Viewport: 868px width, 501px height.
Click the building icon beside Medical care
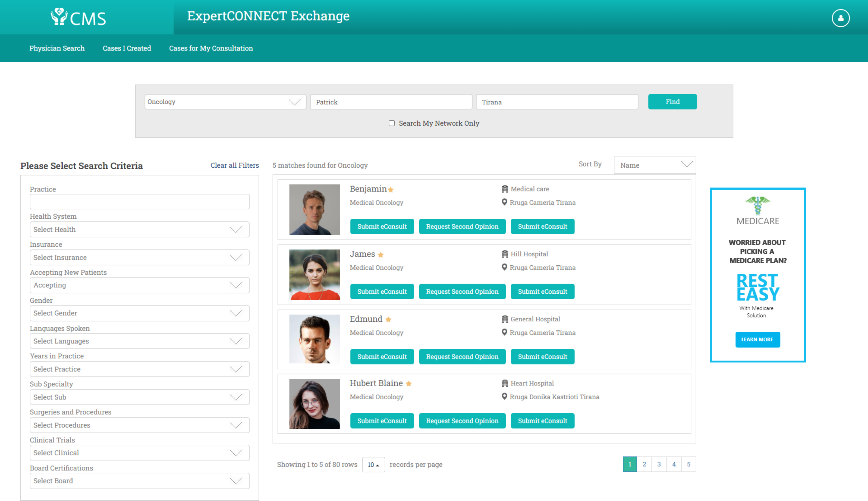coord(505,189)
